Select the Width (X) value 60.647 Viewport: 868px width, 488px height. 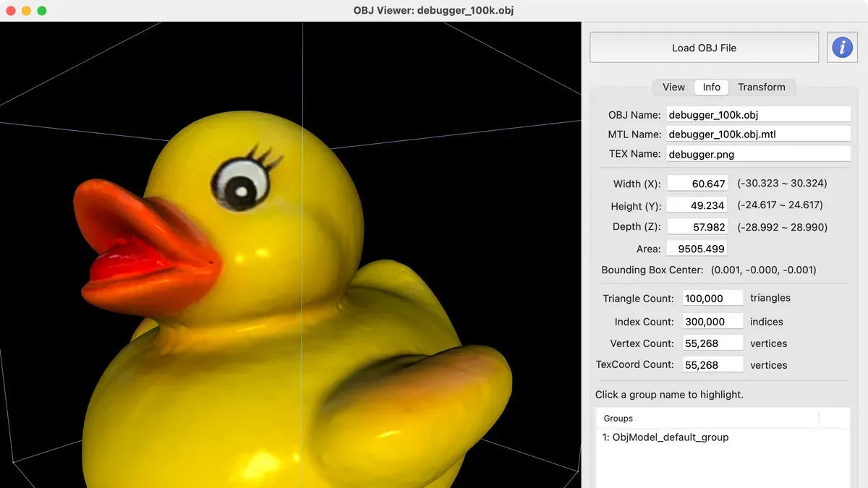(697, 184)
